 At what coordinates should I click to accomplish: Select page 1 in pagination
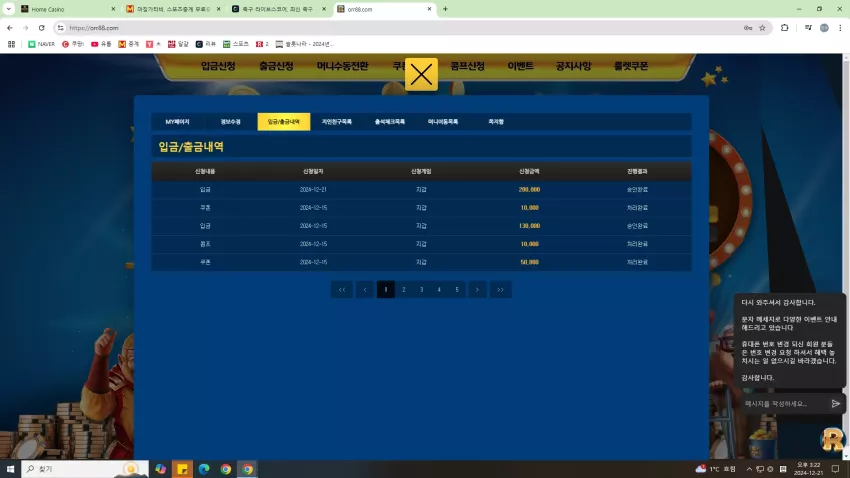tap(385, 289)
